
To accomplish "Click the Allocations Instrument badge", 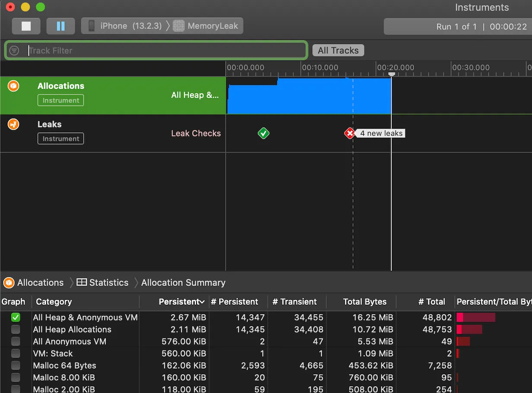I will [61, 100].
